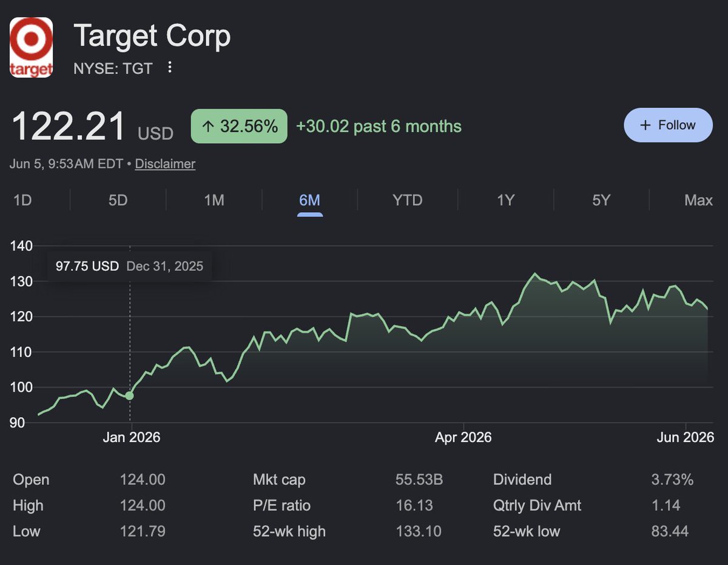The width and height of the screenshot is (728, 565).
Task: Open the Disclaimer link
Action: [x=165, y=164]
